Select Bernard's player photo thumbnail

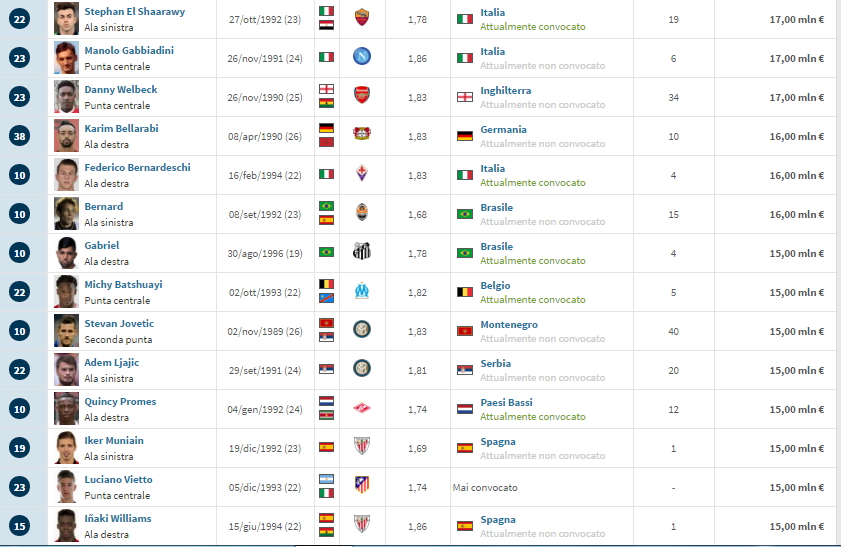(x=67, y=213)
